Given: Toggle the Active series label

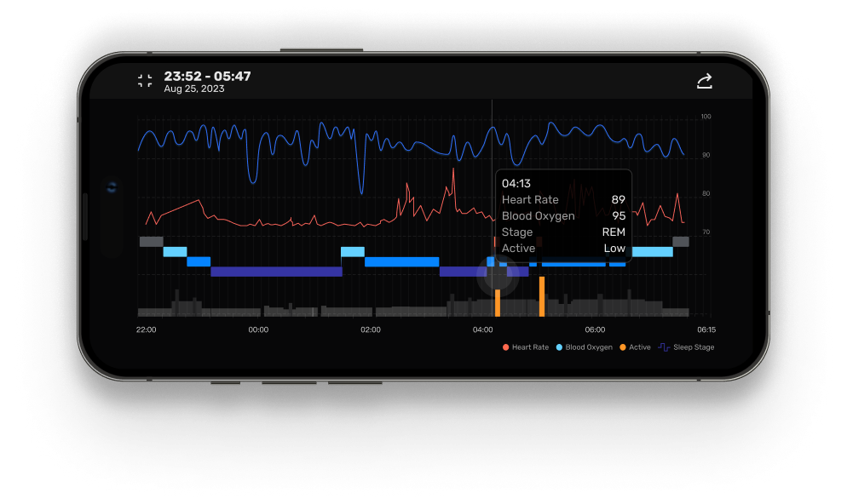Looking at the screenshot, I should 639,347.
